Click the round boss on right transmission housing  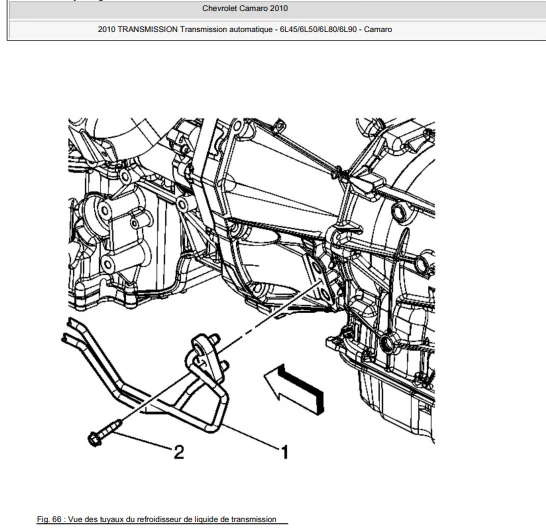coord(399,212)
